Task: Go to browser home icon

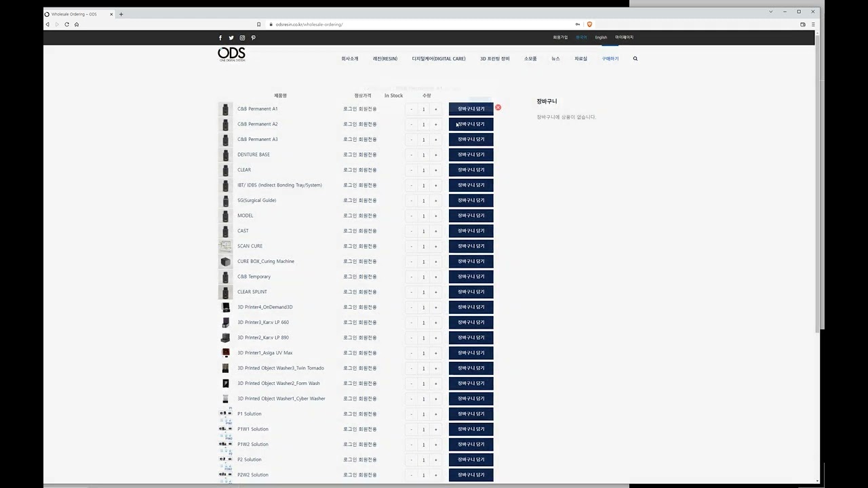Action: (x=77, y=24)
